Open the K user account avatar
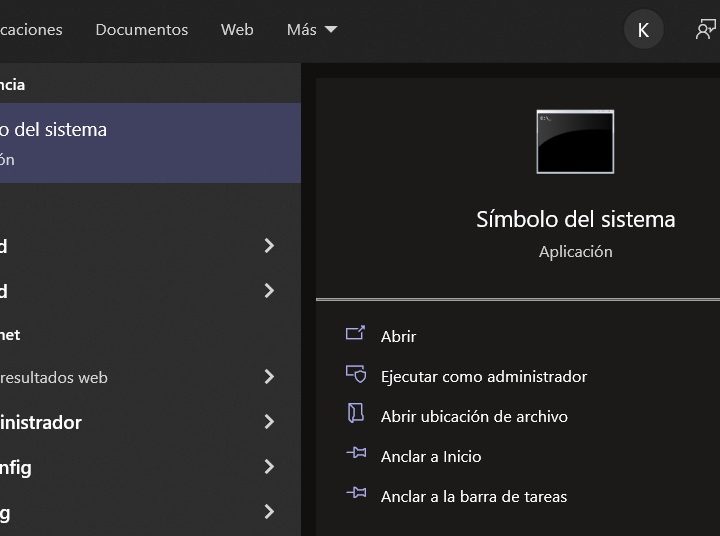720x536 pixels. pos(643,30)
